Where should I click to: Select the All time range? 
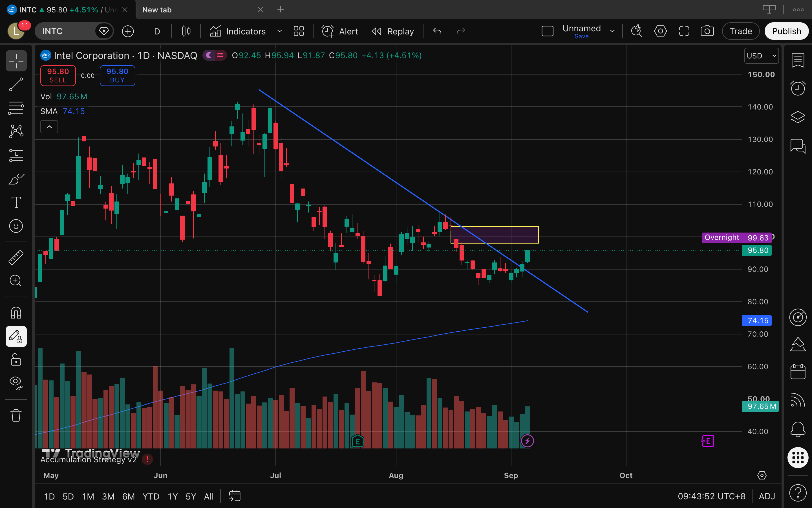click(x=209, y=496)
